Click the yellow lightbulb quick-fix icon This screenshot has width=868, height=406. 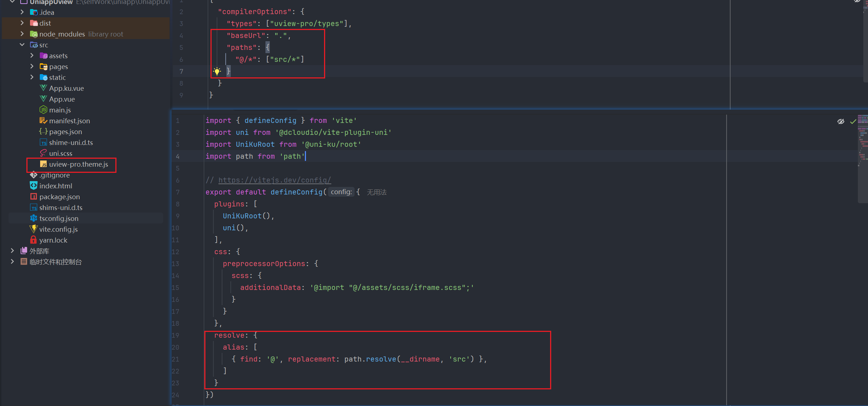[217, 71]
